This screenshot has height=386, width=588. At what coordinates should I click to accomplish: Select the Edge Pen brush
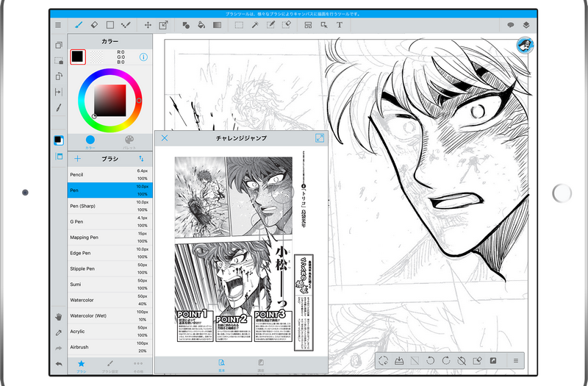[110, 253]
